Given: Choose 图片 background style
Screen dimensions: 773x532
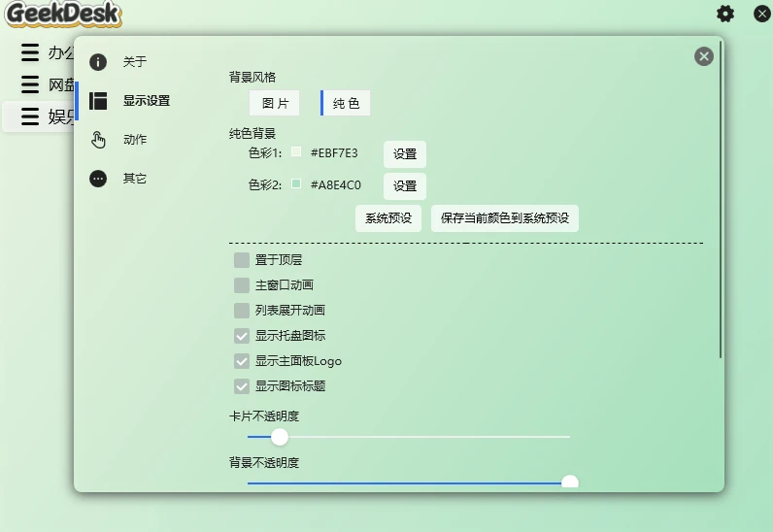Looking at the screenshot, I should (275, 103).
